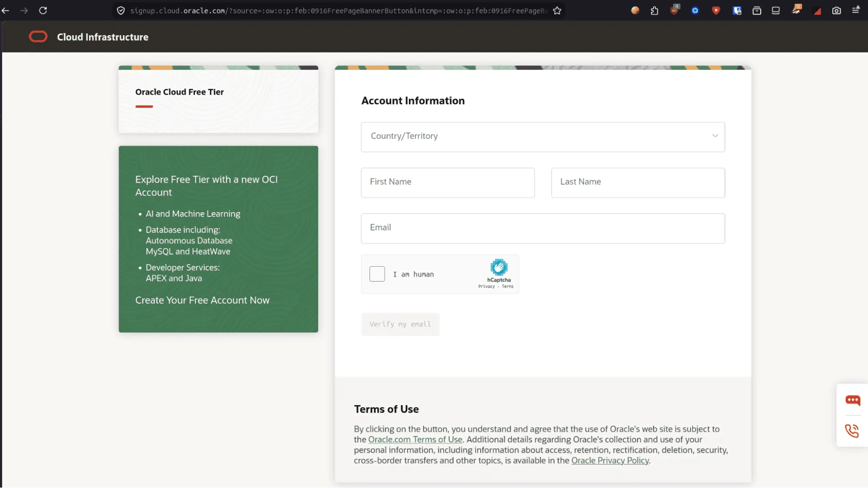Image resolution: width=868 pixels, height=488 pixels.
Task: Open the extension with orange badge
Action: (x=796, y=10)
